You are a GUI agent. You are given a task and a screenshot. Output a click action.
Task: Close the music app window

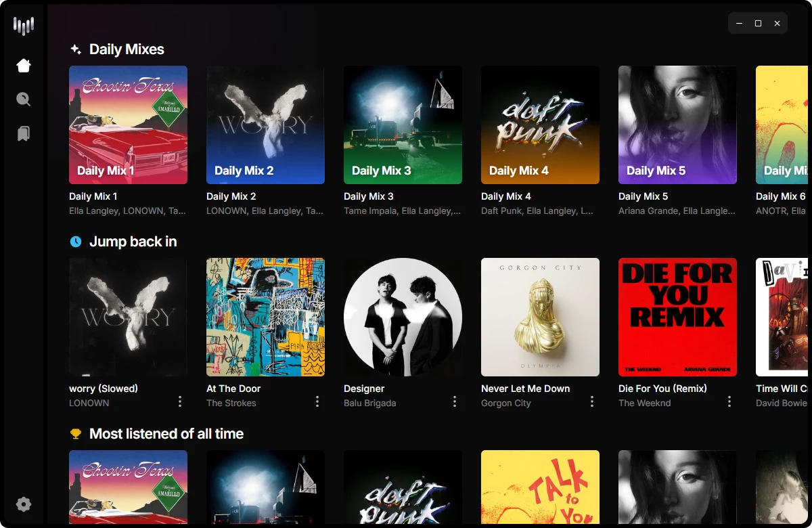tap(777, 23)
